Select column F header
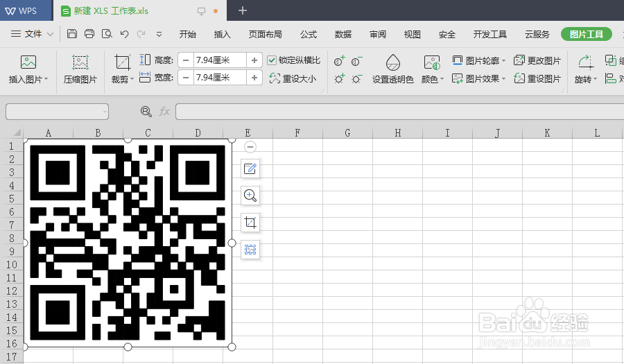The width and height of the screenshot is (624, 364). pos(297,132)
